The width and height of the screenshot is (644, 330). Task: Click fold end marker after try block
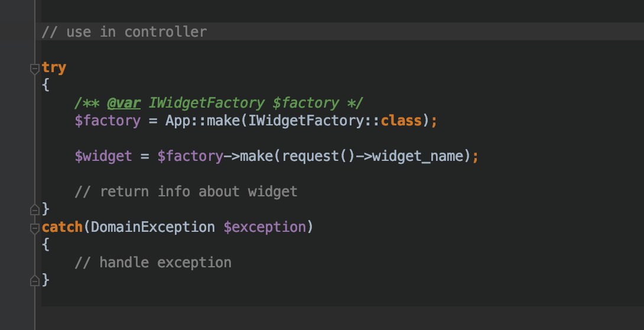(x=35, y=210)
